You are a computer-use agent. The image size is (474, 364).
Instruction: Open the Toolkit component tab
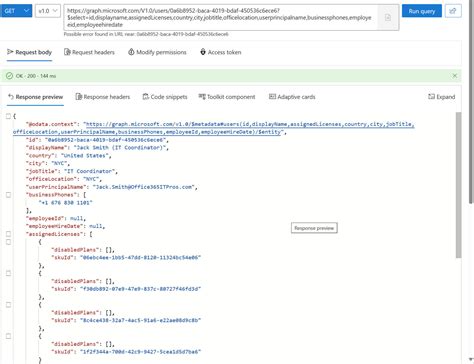coord(227,97)
